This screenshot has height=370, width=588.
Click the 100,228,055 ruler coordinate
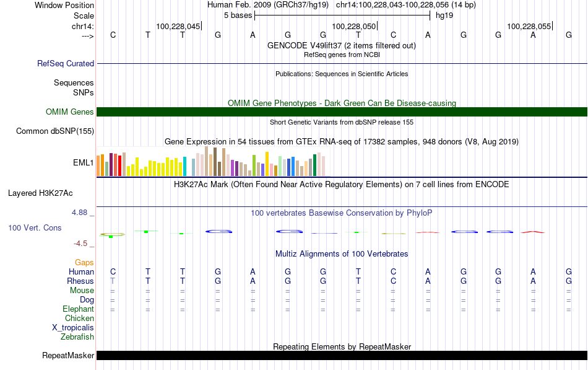(529, 26)
